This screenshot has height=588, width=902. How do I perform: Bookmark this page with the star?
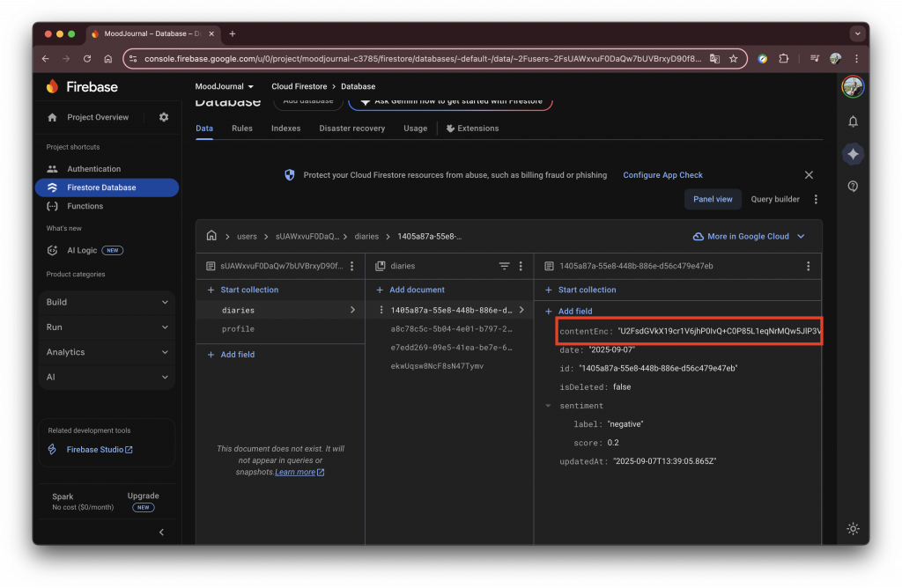[x=733, y=59]
